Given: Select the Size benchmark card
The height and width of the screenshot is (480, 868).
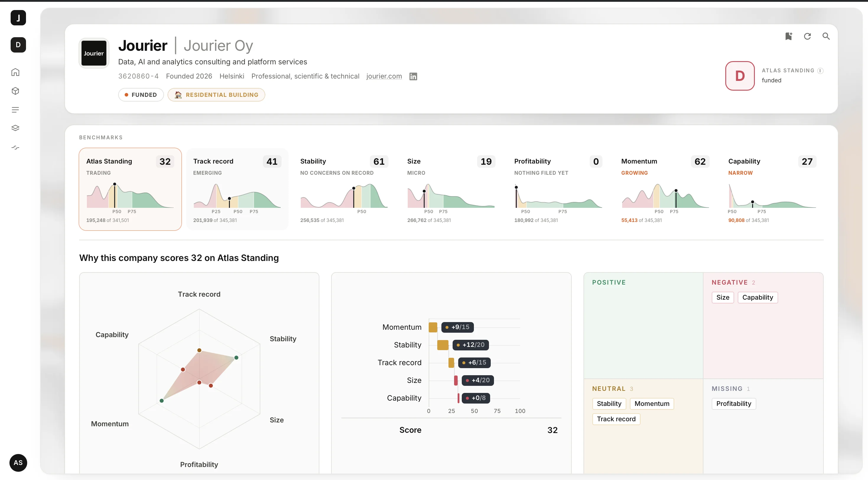Looking at the screenshot, I should click(451, 189).
